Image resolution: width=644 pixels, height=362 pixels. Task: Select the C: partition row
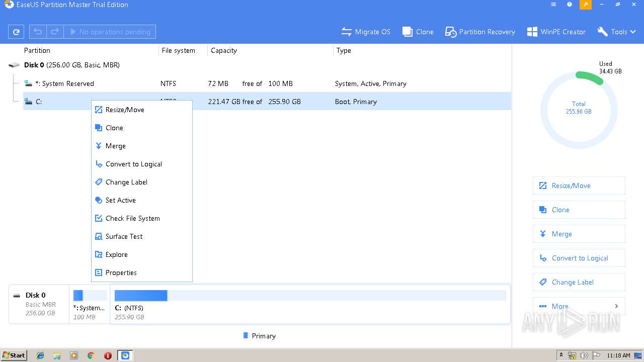coord(267,101)
